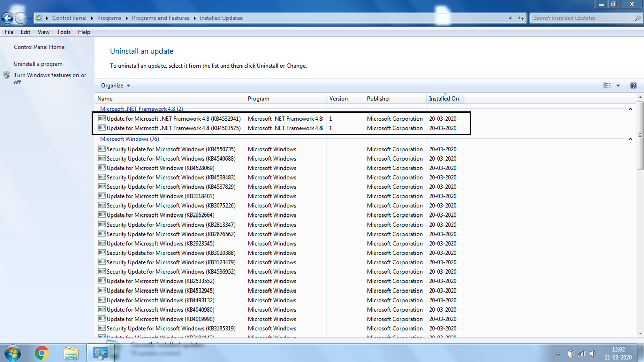
Task: Click icon of update KB3118401
Action: tap(102, 196)
